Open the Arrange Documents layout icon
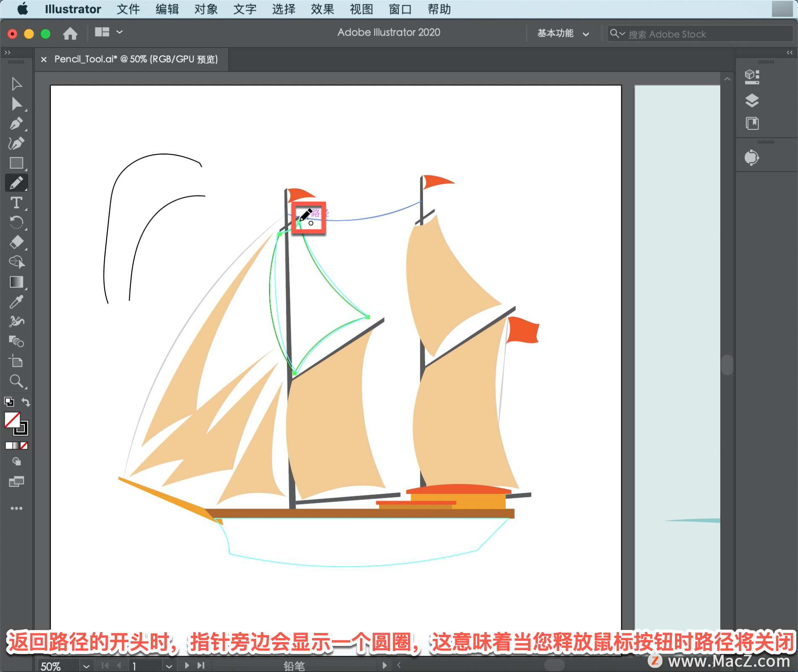 tap(102, 32)
